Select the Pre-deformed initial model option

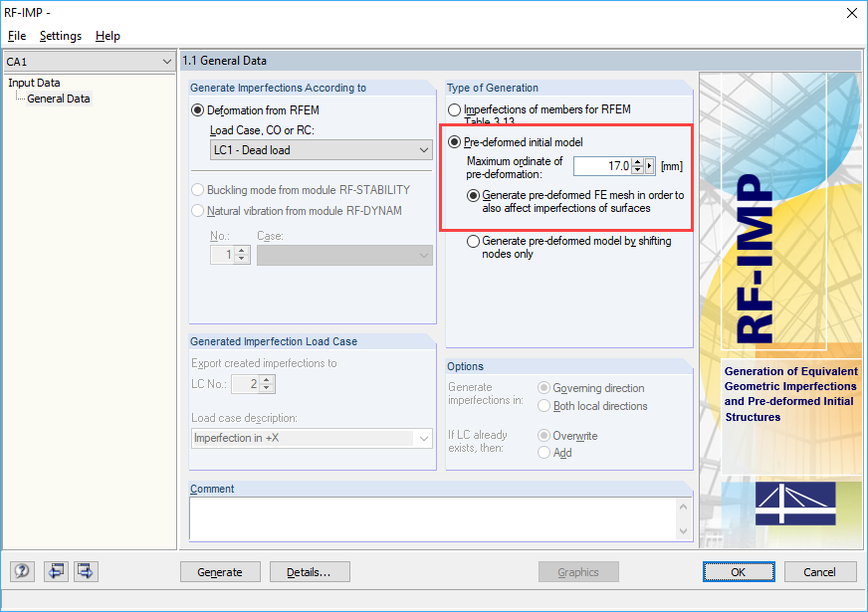[x=454, y=141]
